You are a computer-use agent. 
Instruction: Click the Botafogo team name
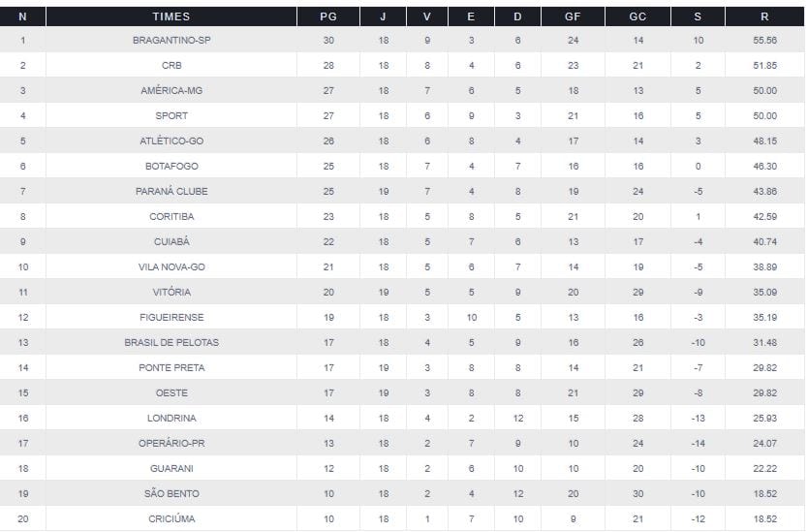171,167
